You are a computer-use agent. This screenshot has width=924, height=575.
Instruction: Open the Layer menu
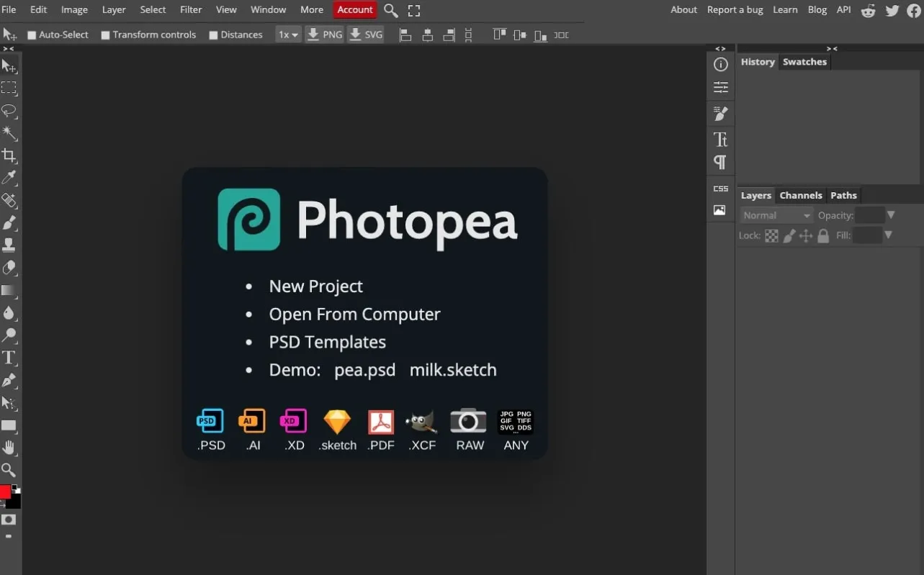[114, 9]
